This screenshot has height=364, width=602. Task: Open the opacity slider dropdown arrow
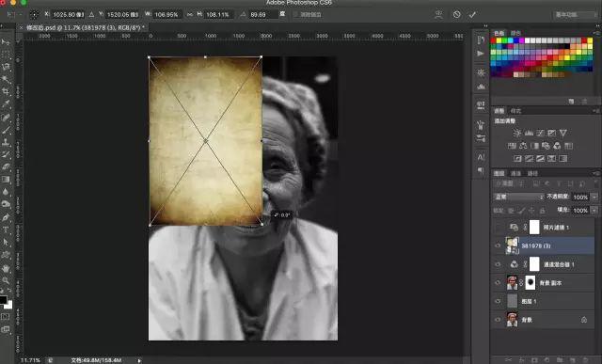594,197
